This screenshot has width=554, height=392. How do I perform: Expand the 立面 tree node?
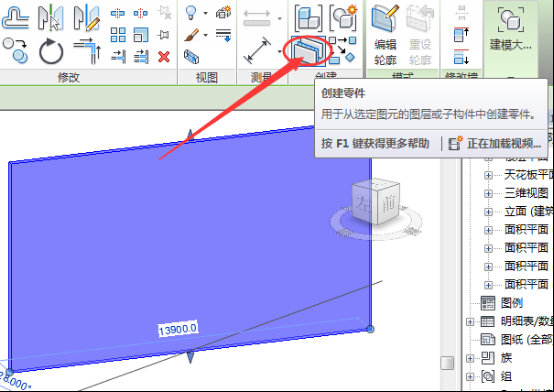tap(489, 212)
